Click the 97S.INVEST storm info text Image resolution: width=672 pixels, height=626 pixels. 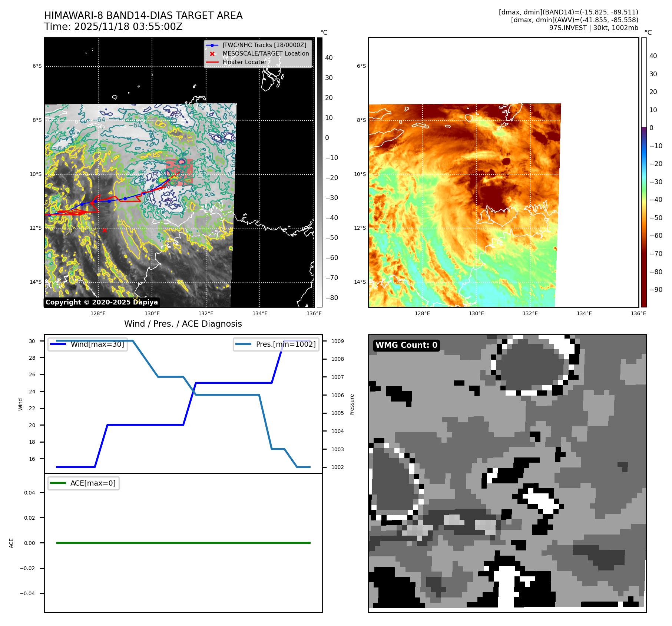[593, 28]
